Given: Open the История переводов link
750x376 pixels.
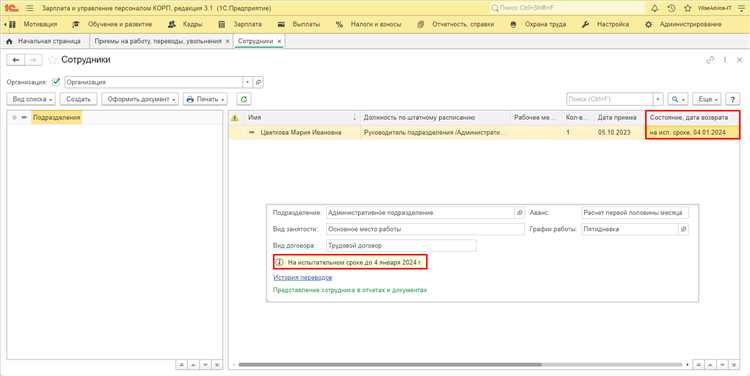Looking at the screenshot, I should (x=303, y=277).
